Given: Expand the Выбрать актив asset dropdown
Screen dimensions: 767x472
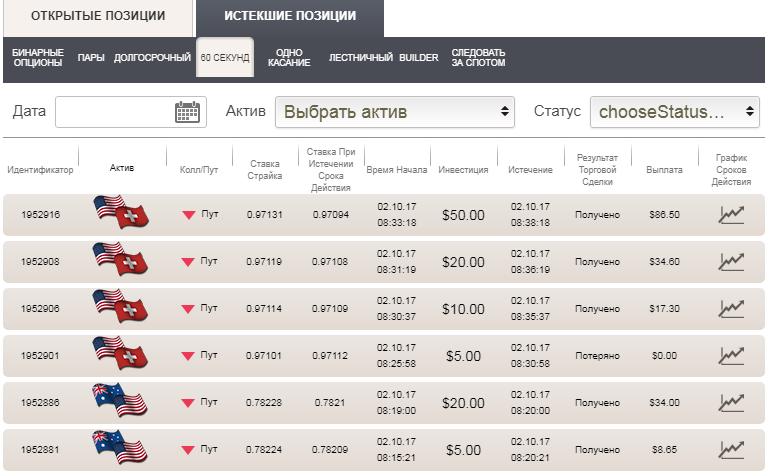Looking at the screenshot, I should click(395, 112).
